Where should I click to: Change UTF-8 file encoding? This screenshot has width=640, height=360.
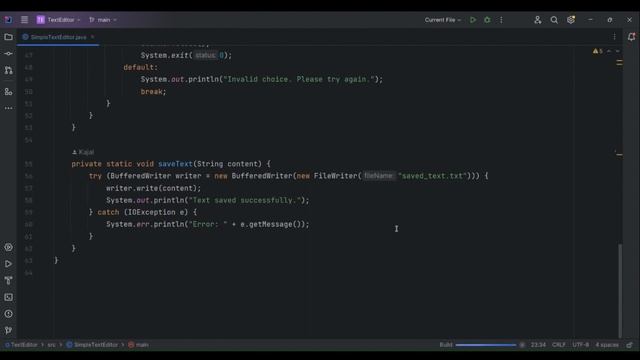click(580, 344)
